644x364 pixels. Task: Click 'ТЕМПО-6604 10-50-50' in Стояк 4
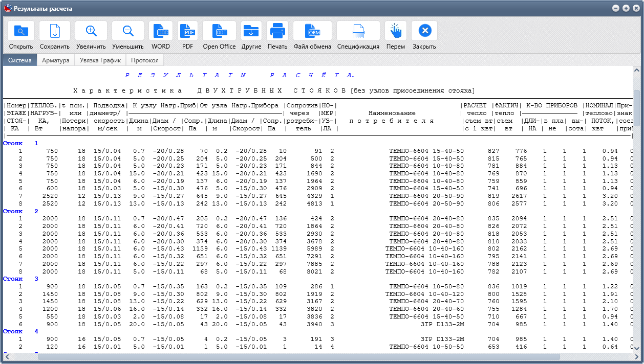click(427, 347)
